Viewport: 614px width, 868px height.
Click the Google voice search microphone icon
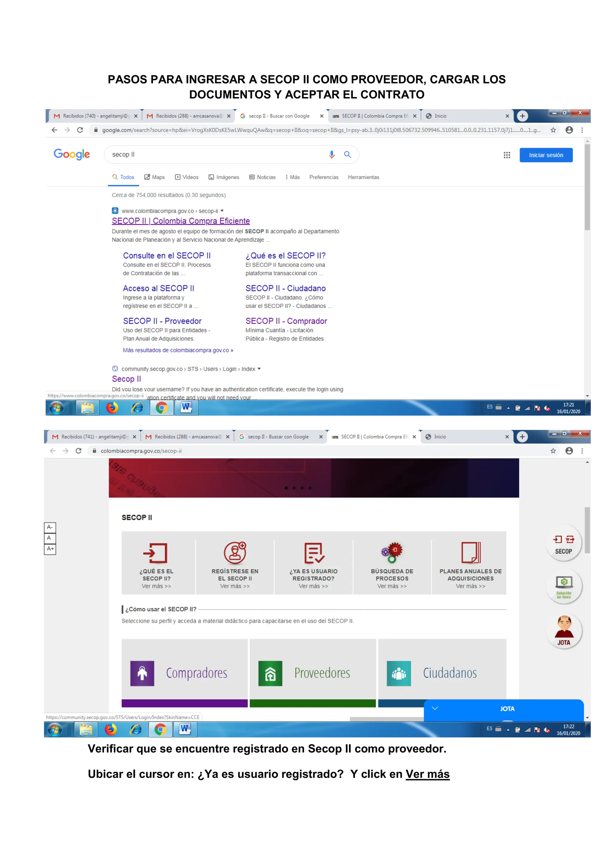(332, 155)
